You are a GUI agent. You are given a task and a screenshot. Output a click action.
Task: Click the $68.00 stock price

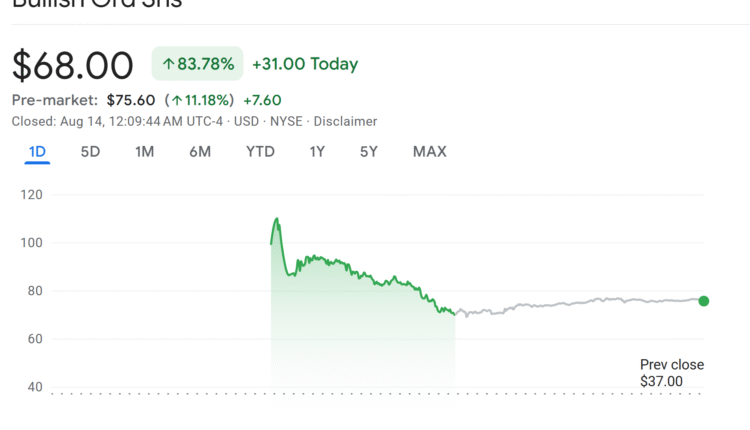pos(72,66)
